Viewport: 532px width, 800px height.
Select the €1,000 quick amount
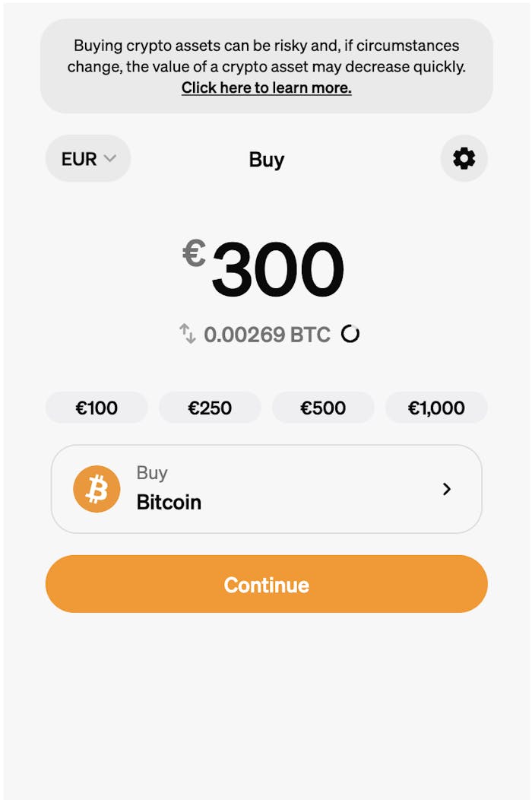tap(436, 408)
